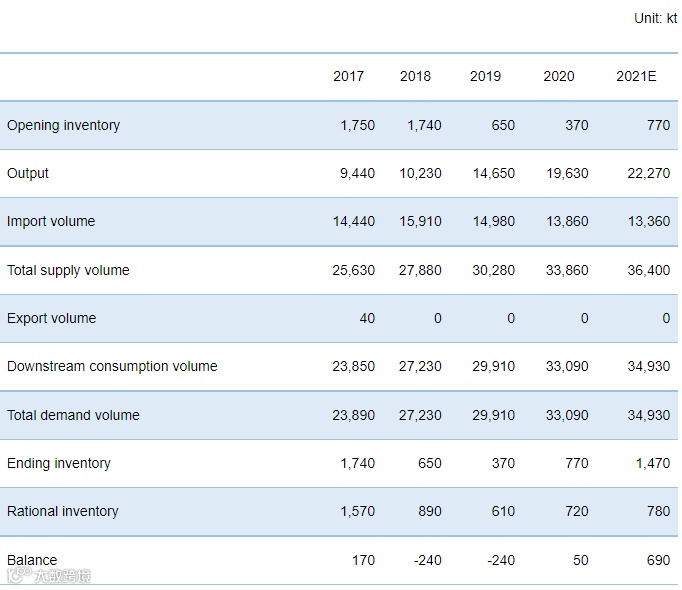Click the Unit: kt text
682x590 pixels.
point(655,18)
